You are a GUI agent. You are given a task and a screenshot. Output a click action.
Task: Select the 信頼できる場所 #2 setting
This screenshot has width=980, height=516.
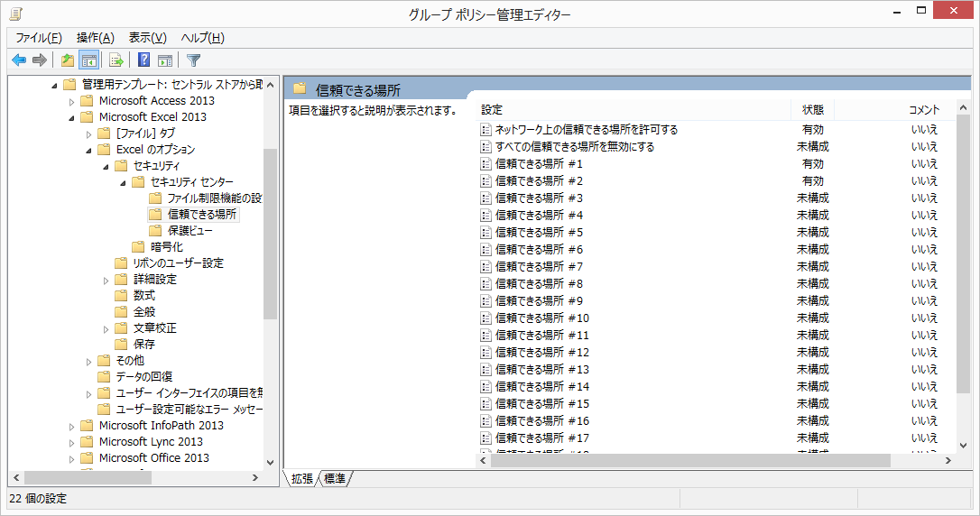click(539, 181)
